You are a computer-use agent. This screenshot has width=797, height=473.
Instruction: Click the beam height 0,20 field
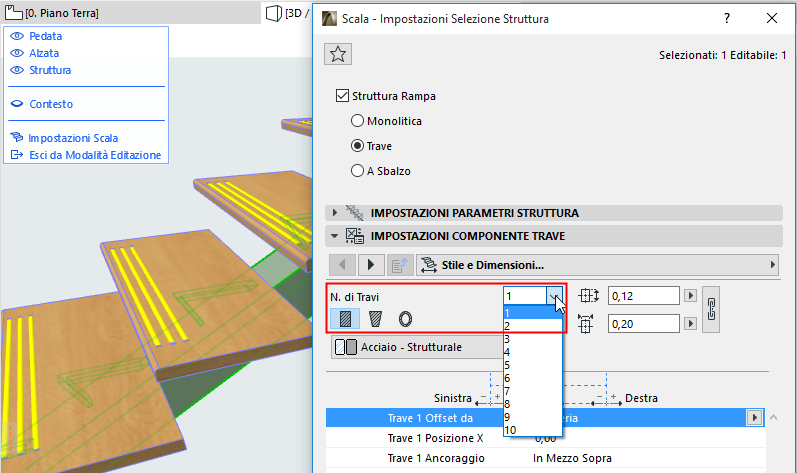(x=643, y=324)
